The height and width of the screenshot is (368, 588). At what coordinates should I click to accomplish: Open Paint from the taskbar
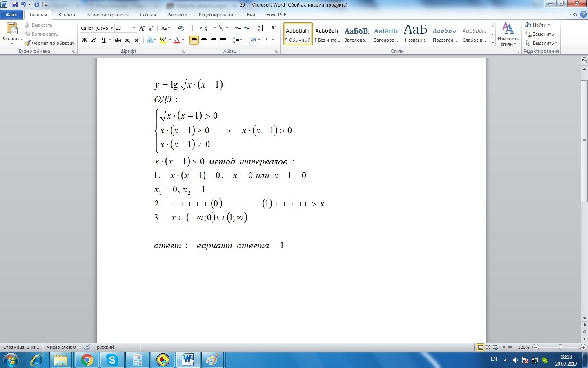[213, 360]
